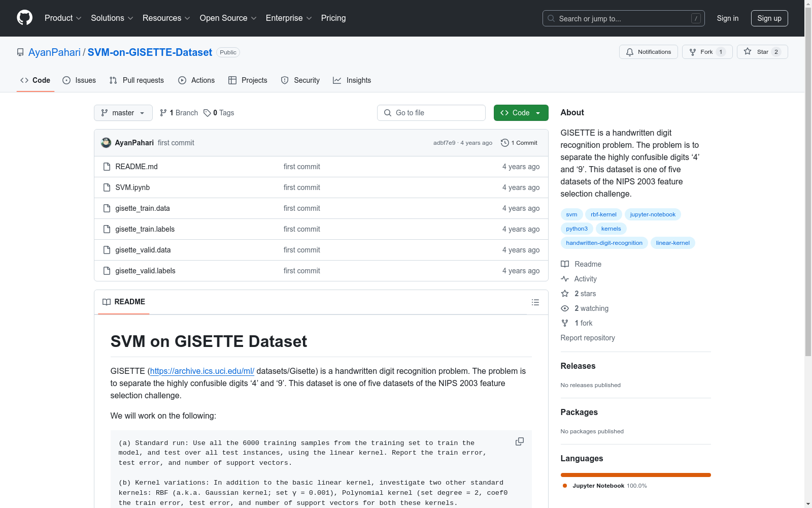The width and height of the screenshot is (812, 508).
Task: Go to the Pricing page
Action: click(x=333, y=18)
